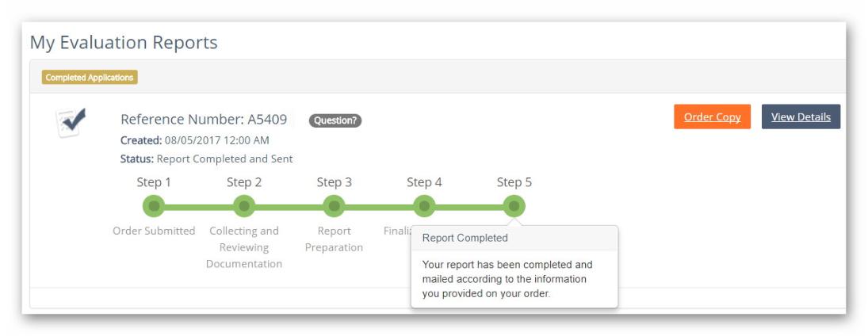This screenshot has height=336, width=868.
Task: Click the Step 2 progress circle
Action: click(244, 206)
